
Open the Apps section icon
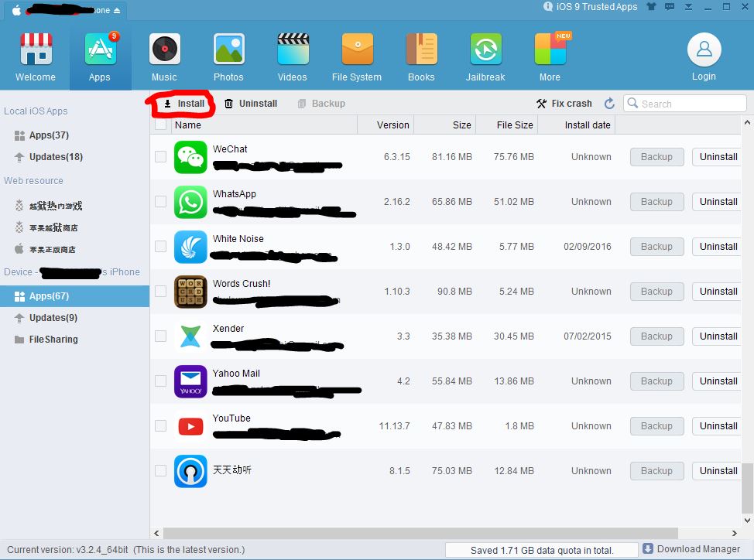coord(100,49)
